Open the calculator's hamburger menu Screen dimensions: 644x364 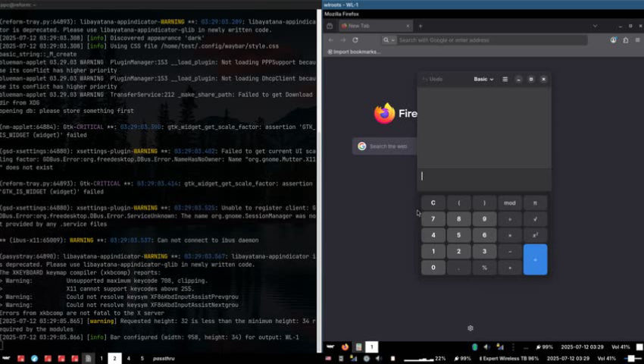(505, 79)
